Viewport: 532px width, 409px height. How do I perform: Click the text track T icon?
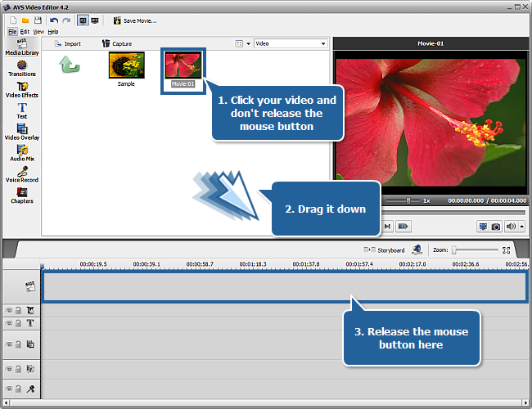point(30,323)
